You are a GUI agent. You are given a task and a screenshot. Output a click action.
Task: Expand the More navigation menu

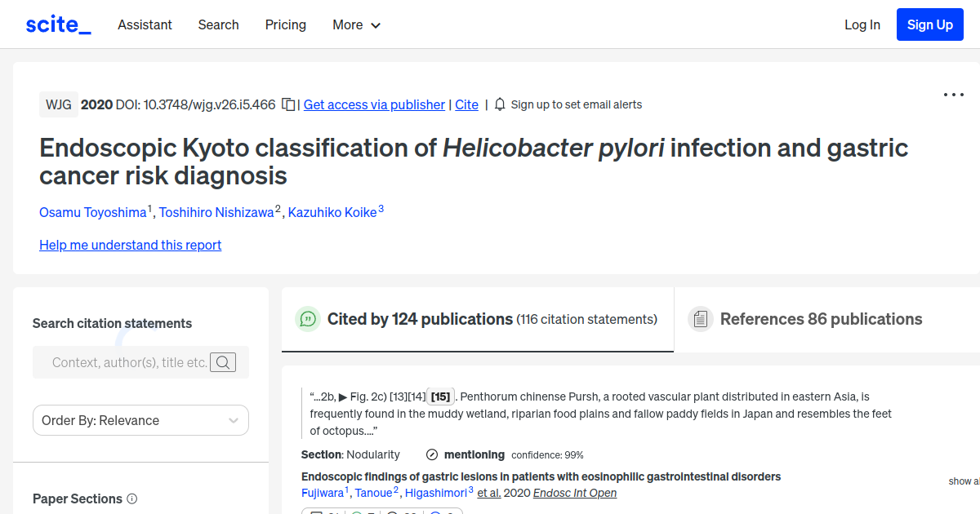tap(356, 25)
